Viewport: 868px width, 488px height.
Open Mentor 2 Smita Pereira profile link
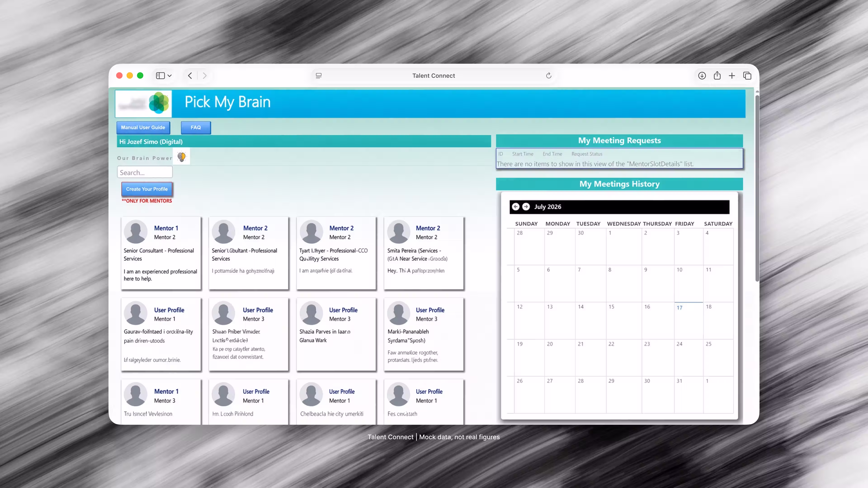428,228
